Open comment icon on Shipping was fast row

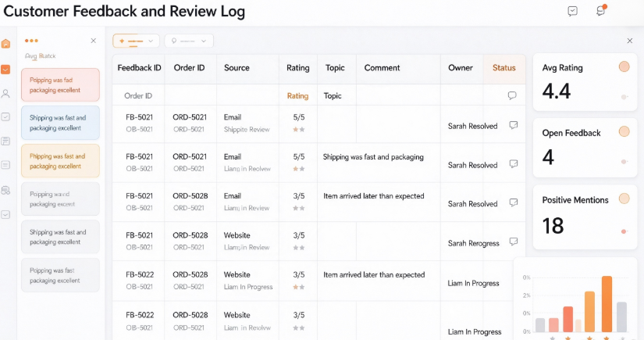tap(514, 163)
